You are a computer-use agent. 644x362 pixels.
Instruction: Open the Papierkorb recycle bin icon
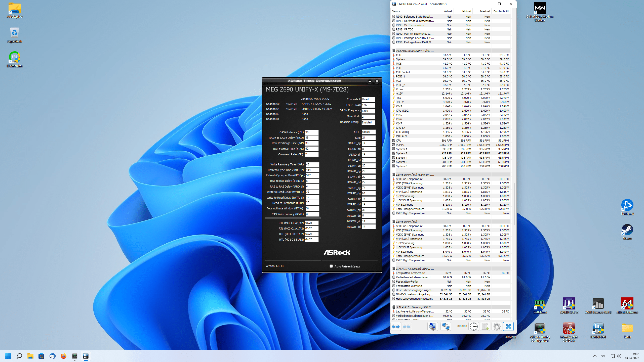[15, 35]
